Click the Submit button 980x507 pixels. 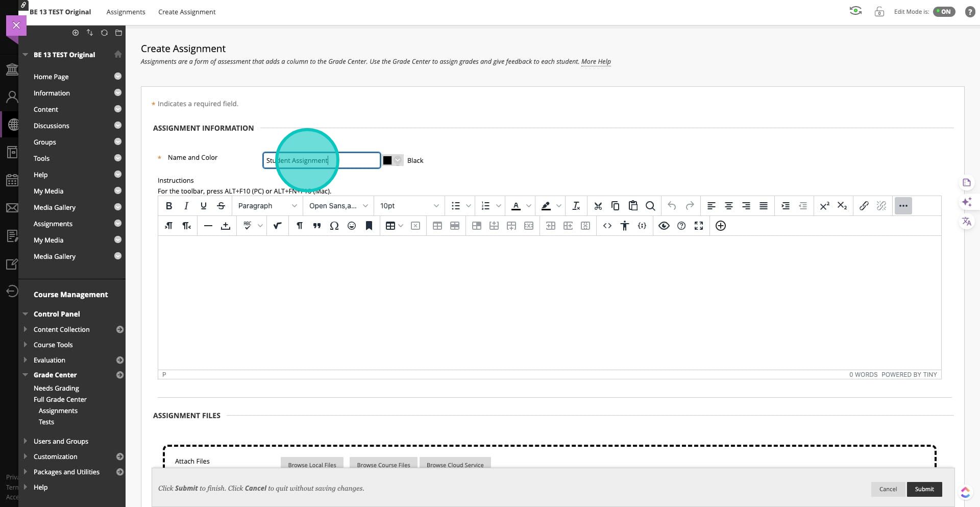pyautogui.click(x=924, y=489)
